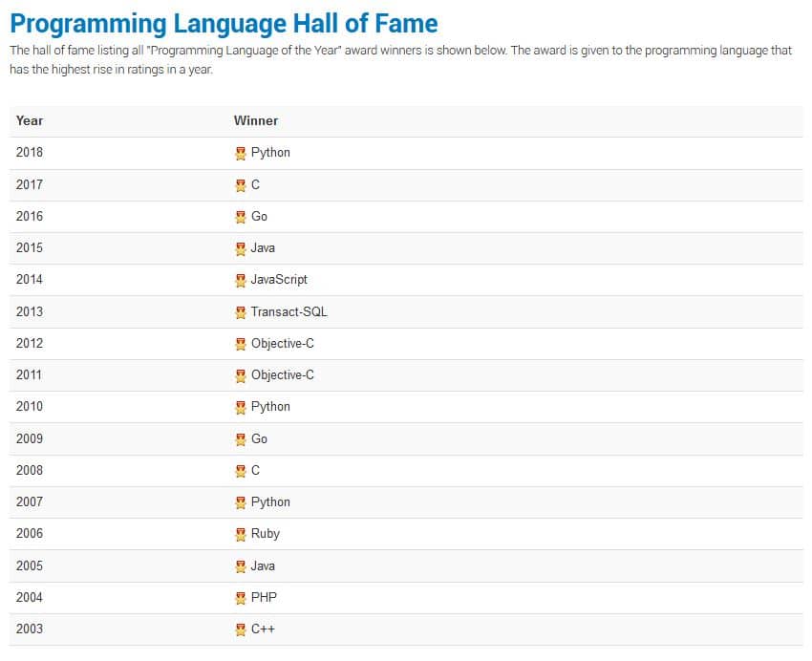812x661 pixels.
Task: Select the Ruby winner text
Action: (x=266, y=534)
